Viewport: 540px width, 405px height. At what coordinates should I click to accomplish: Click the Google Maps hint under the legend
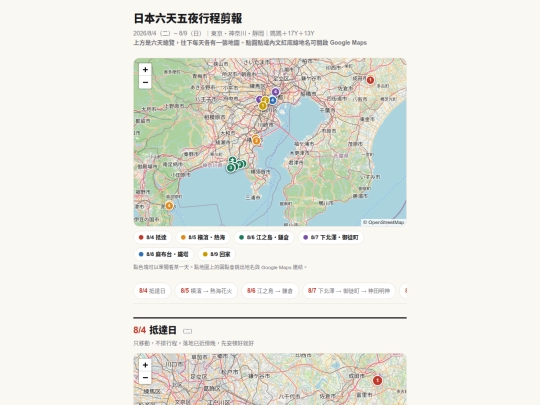pos(220,267)
